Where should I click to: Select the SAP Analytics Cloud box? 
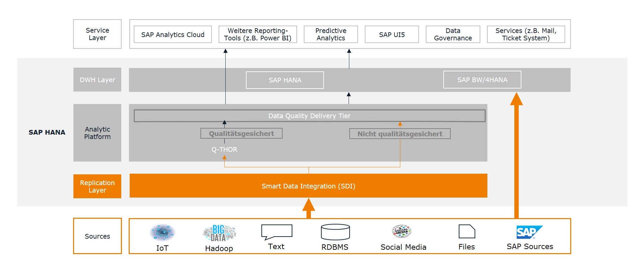(x=173, y=34)
